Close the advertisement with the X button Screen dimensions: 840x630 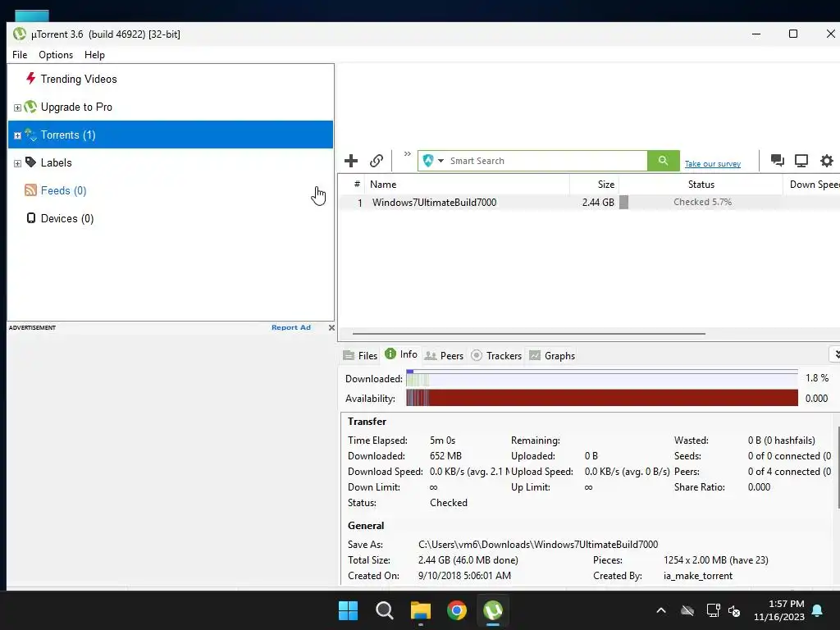click(331, 327)
